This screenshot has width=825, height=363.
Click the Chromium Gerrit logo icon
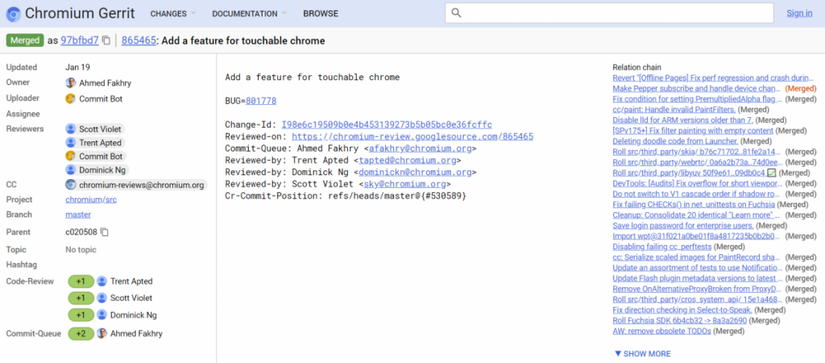[x=13, y=14]
